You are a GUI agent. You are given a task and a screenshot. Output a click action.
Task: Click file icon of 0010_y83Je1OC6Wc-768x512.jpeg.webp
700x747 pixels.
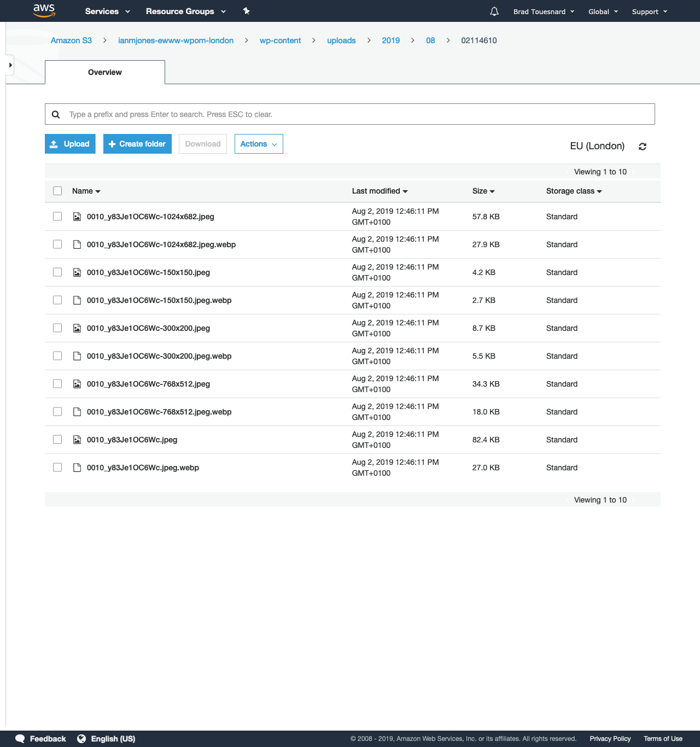click(77, 412)
